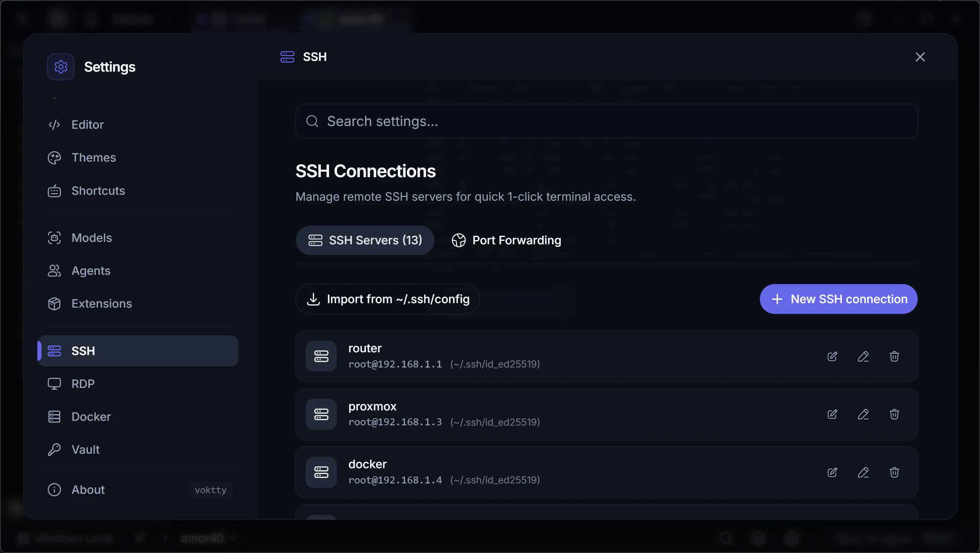Open the docker edit-note icon
Image resolution: width=980 pixels, height=553 pixels.
click(833, 472)
